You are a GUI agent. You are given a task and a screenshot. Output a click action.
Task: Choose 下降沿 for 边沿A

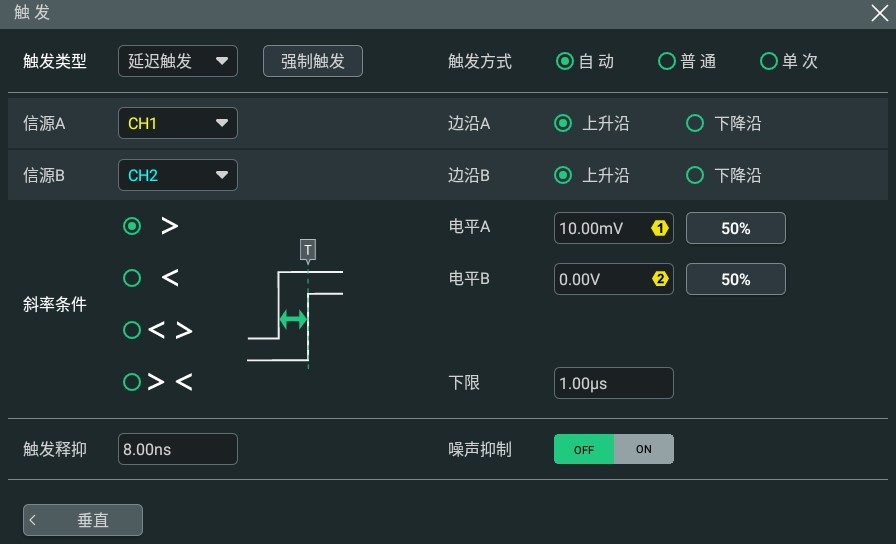[695, 123]
